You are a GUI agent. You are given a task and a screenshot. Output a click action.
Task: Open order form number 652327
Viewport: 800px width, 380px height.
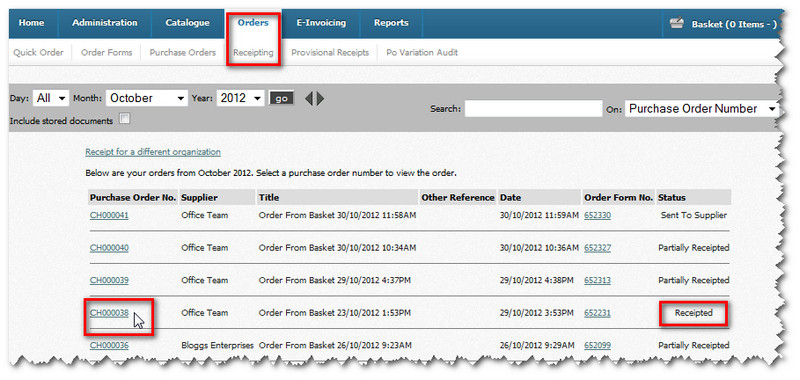tap(597, 248)
